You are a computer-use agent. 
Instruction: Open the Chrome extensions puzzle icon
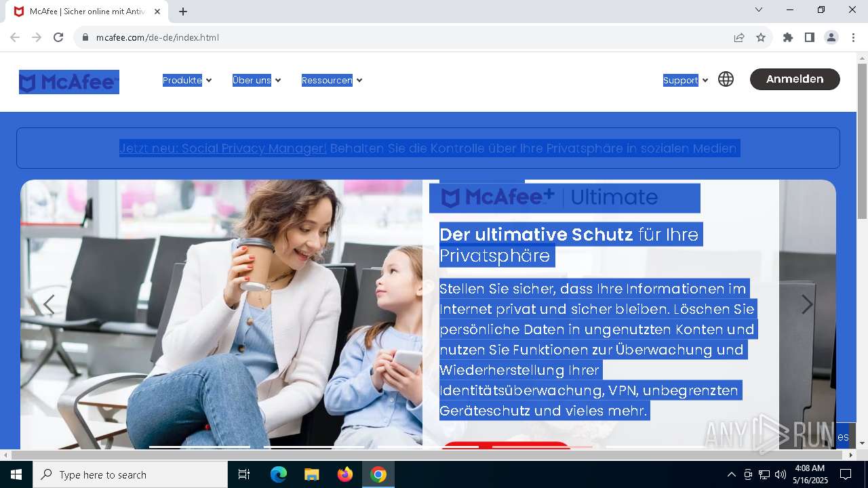pyautogui.click(x=787, y=37)
